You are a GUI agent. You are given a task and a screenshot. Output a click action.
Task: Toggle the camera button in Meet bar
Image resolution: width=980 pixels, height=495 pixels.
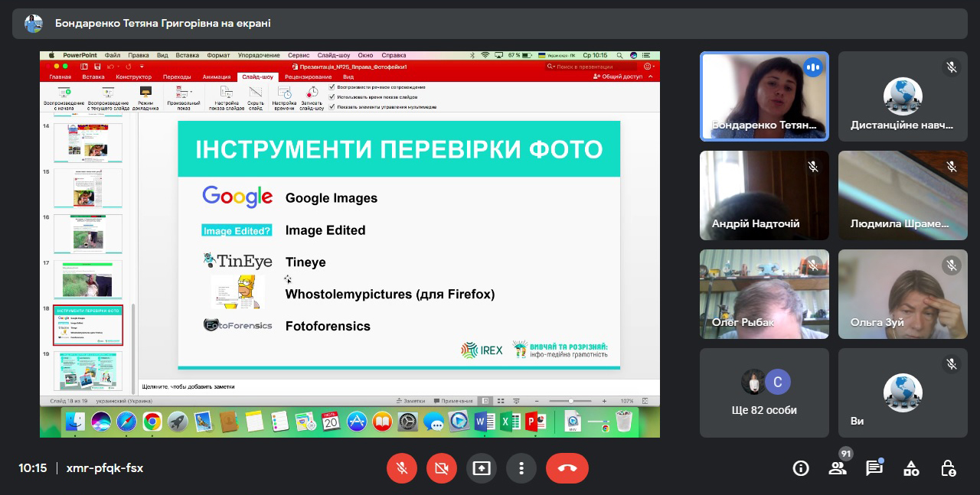coord(441,468)
